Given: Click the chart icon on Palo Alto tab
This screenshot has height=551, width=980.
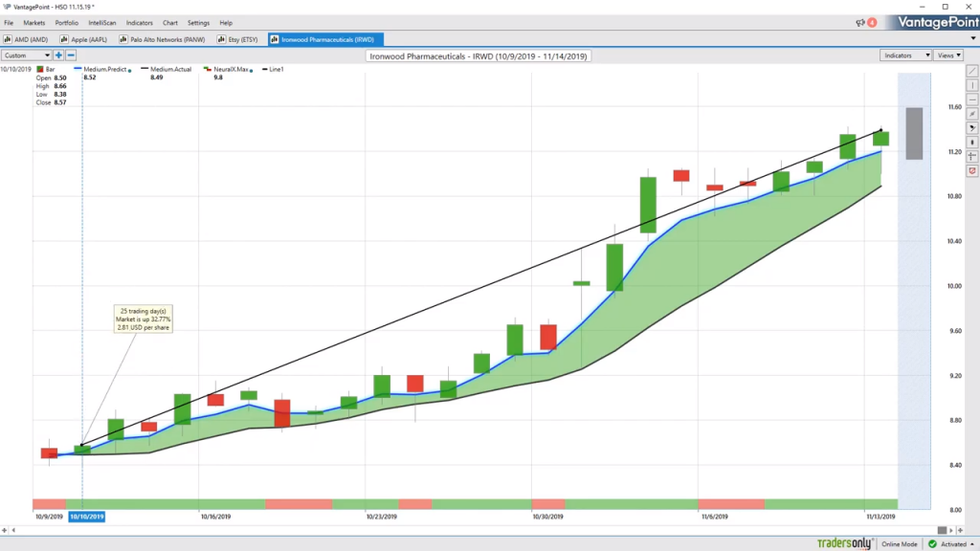Looking at the screenshot, I should coord(123,38).
